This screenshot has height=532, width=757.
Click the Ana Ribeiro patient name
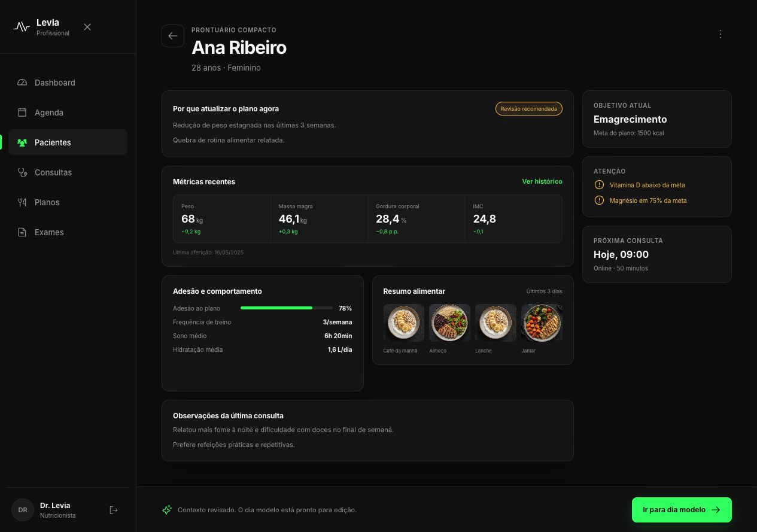[239, 48]
